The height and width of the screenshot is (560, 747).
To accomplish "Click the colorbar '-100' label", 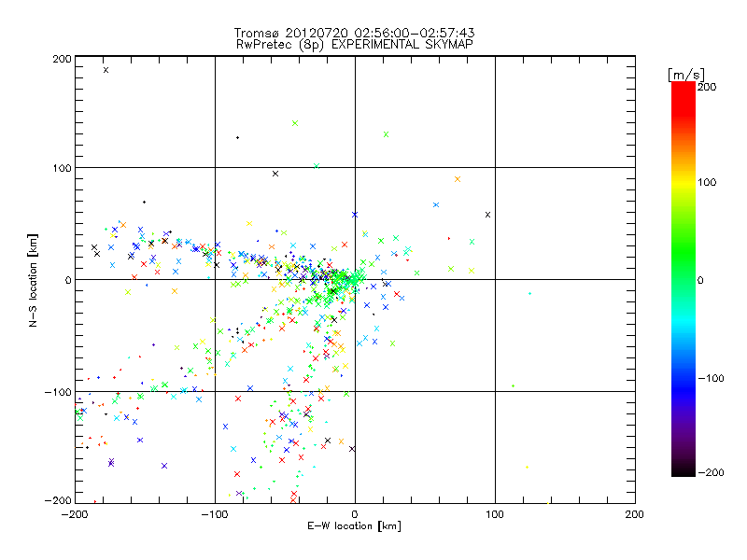I will [x=711, y=379].
